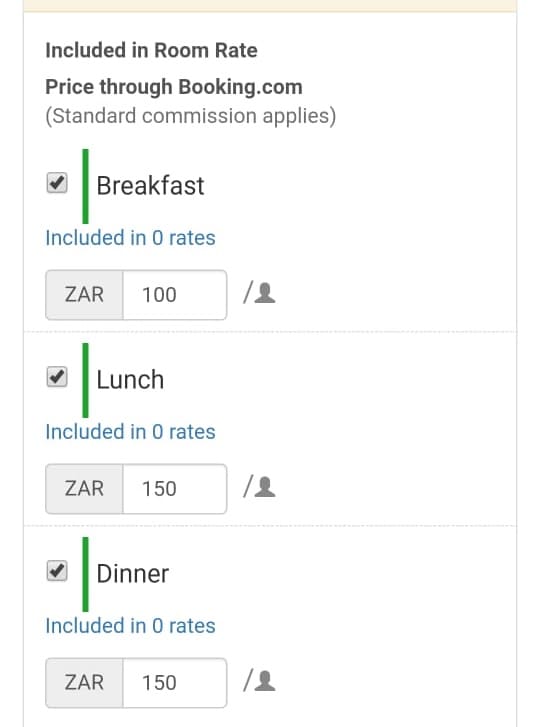Image resolution: width=540 pixels, height=727 pixels.
Task: Click the Dinner meal label
Action: click(133, 574)
